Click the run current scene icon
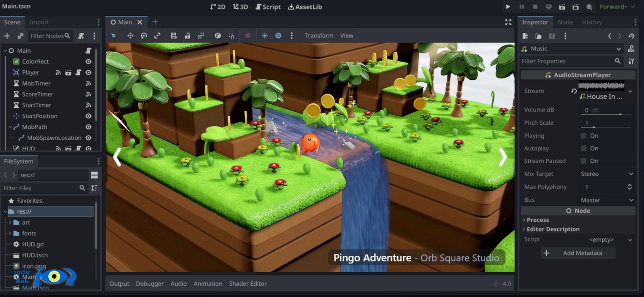644x297 pixels. pyautogui.click(x=562, y=7)
